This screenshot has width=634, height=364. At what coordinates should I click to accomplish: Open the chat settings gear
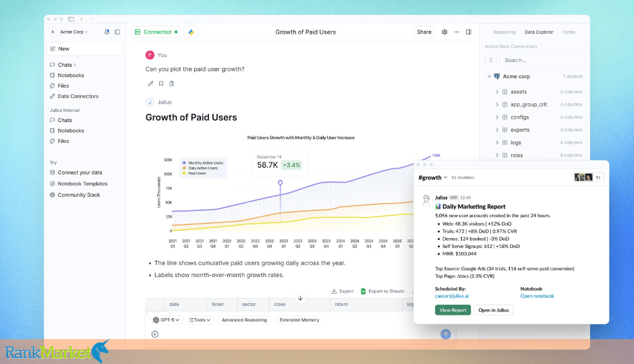point(444,32)
